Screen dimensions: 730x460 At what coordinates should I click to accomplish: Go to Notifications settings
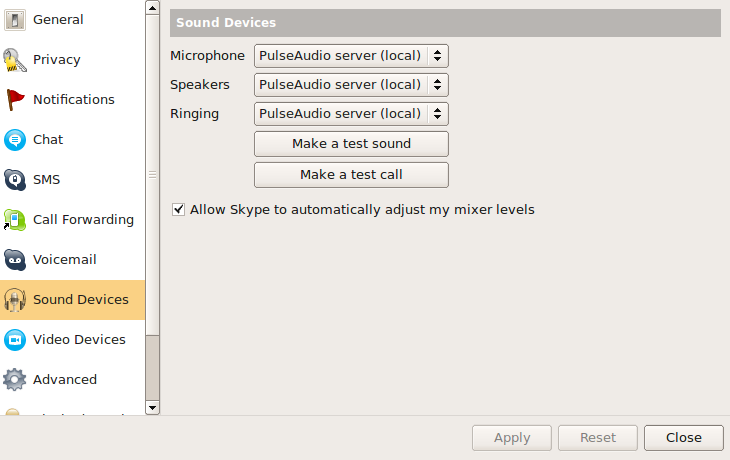(74, 100)
